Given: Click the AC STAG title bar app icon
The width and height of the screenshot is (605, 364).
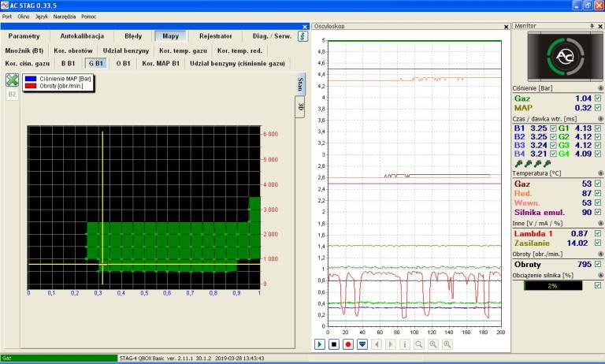Looking at the screenshot, I should point(5,6).
